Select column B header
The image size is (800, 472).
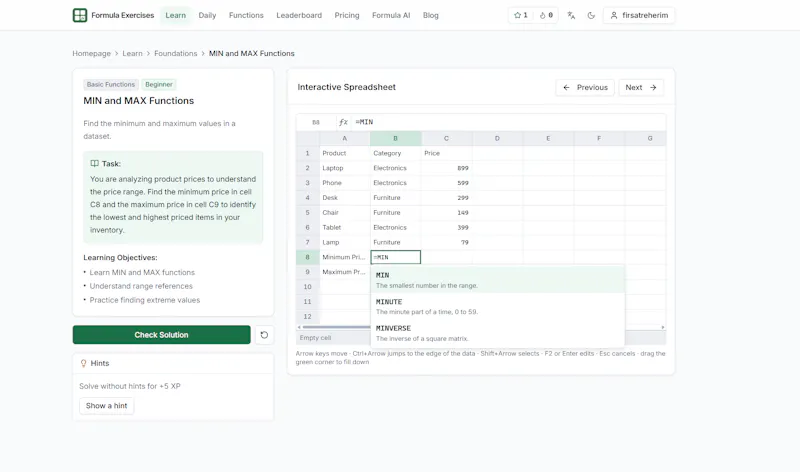click(395, 138)
